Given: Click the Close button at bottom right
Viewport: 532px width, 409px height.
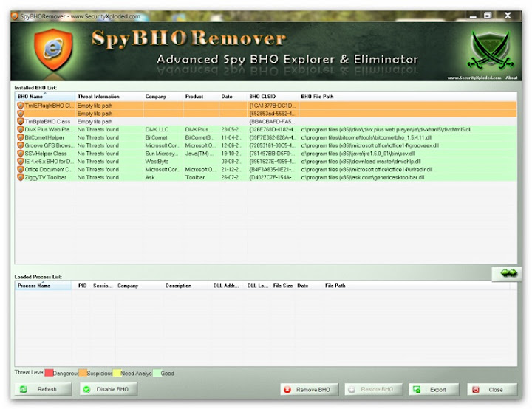Looking at the screenshot, I should click(x=492, y=390).
